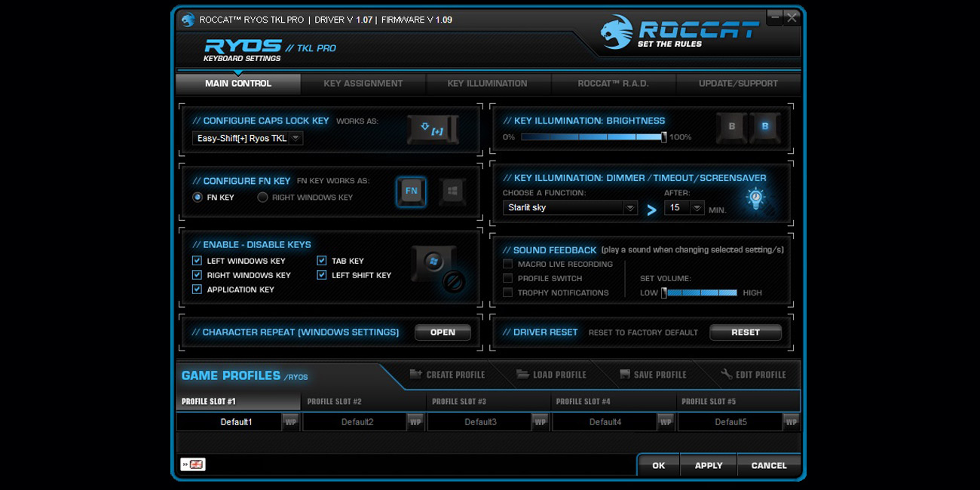980x490 pixels.
Task: Click the Easy-Shift caps lock key icon
Action: [432, 130]
